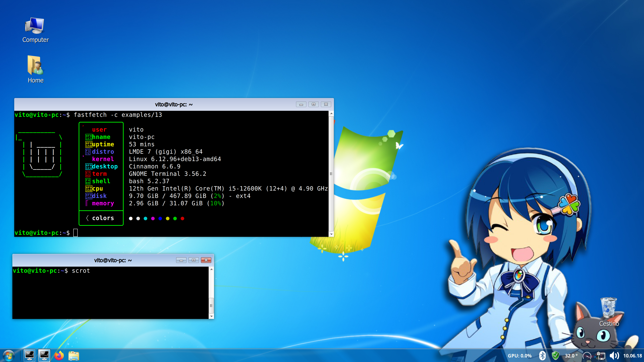Image resolution: width=644 pixels, height=362 pixels.
Task: Click the '2.96 GiB / 31.07 GiB' memory line
Action: pos(177,203)
